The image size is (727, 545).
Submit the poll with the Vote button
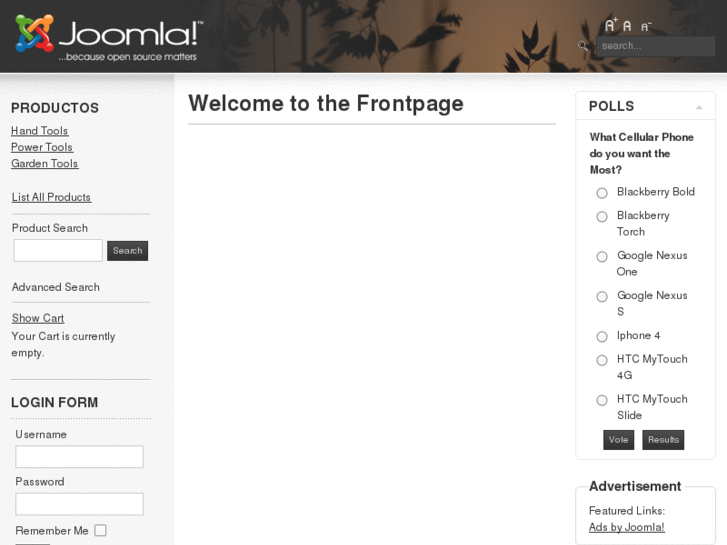click(x=618, y=440)
